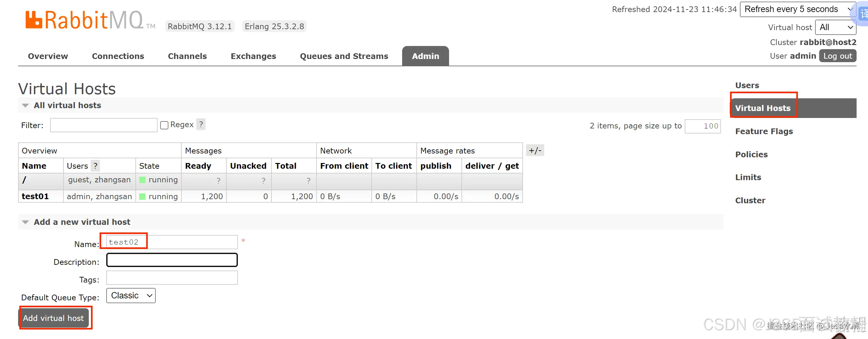The height and width of the screenshot is (339, 868).
Task: Switch to the Overview tab
Action: point(48,56)
